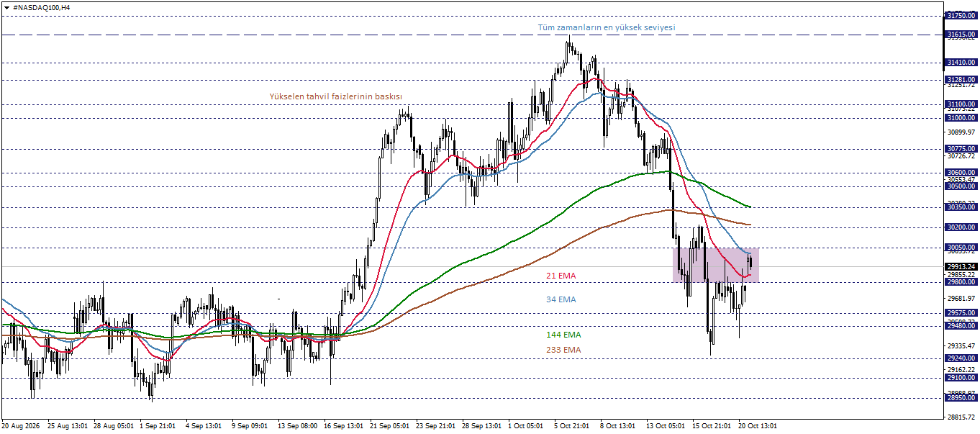Click the 31281.00 price level tag
The width and height of the screenshot is (980, 434).
(961, 80)
